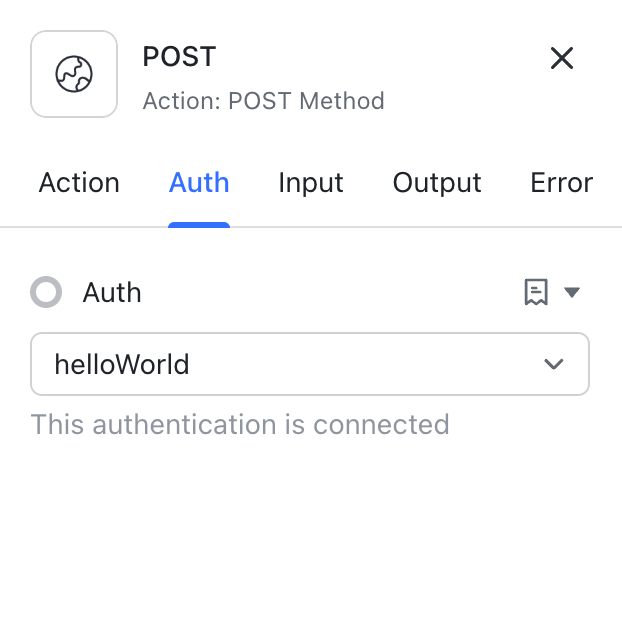This screenshot has height=640, width=622.
Task: Click the helloWorld selected value text
Action: pyautogui.click(x=122, y=364)
